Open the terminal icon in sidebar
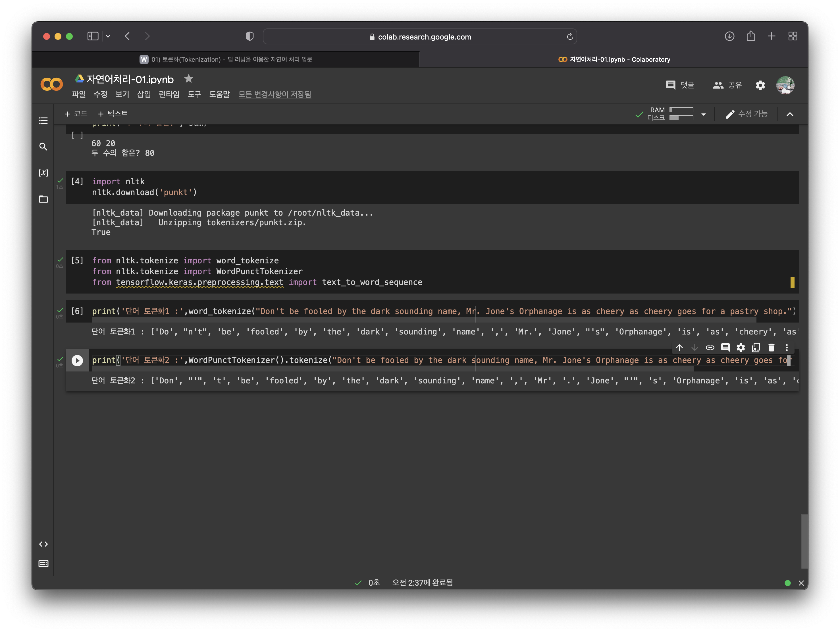 [x=43, y=563]
